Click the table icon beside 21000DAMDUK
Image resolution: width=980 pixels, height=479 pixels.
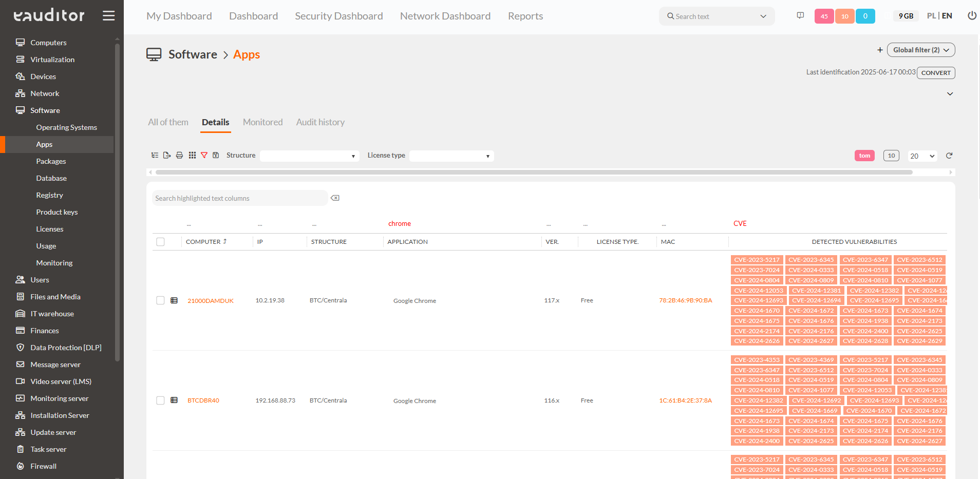tap(174, 300)
